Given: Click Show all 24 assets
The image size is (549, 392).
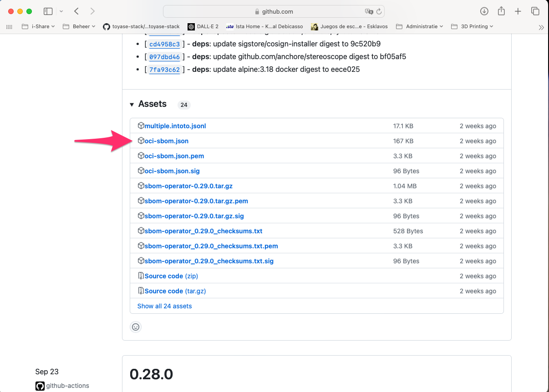Looking at the screenshot, I should point(164,306).
